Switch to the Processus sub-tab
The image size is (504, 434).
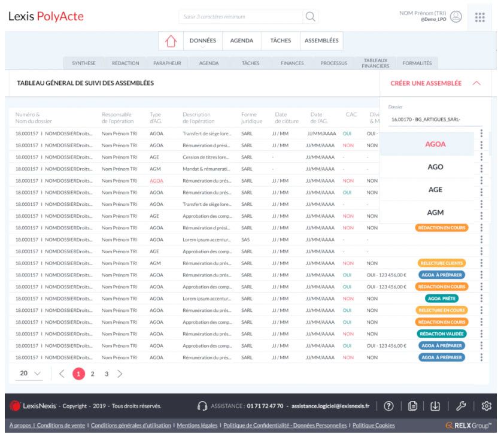pyautogui.click(x=334, y=63)
